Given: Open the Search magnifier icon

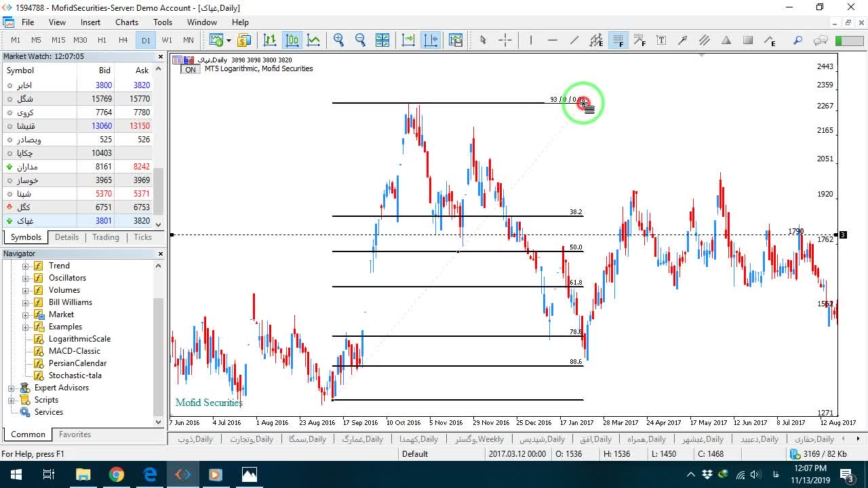Looking at the screenshot, I should click(x=798, y=40).
